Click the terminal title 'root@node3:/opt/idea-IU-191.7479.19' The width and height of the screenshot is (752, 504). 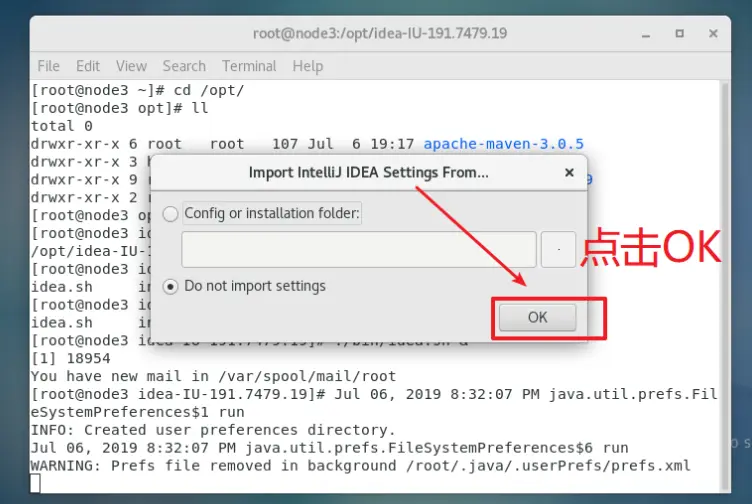[x=380, y=33]
